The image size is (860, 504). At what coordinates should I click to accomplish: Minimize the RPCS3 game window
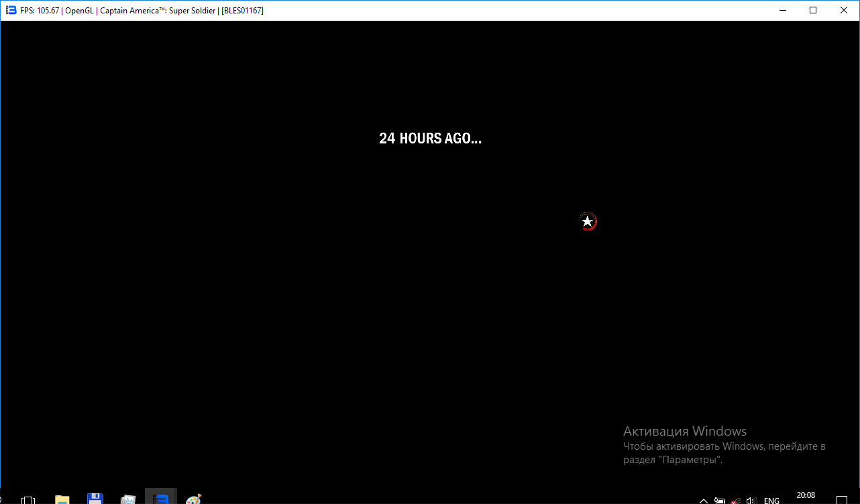pyautogui.click(x=782, y=10)
